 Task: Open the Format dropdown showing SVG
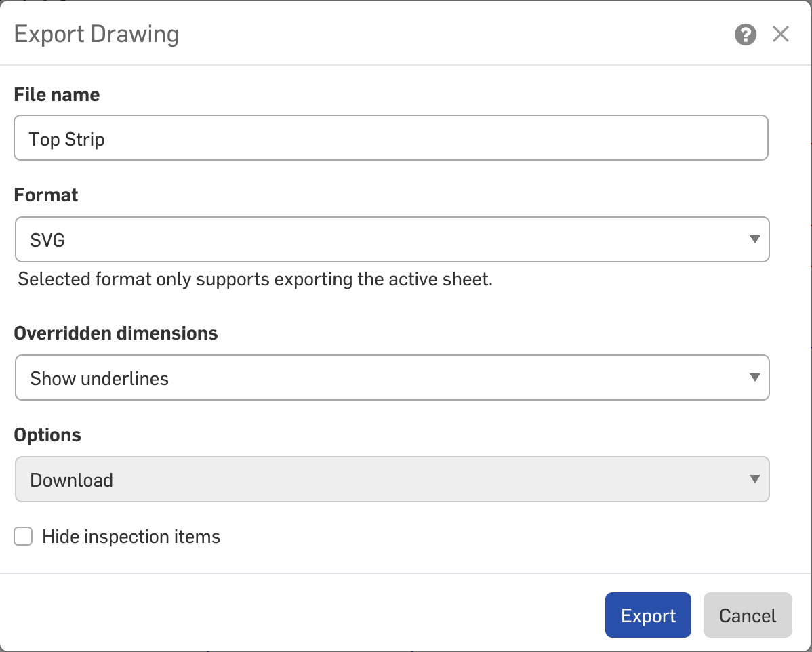click(392, 239)
